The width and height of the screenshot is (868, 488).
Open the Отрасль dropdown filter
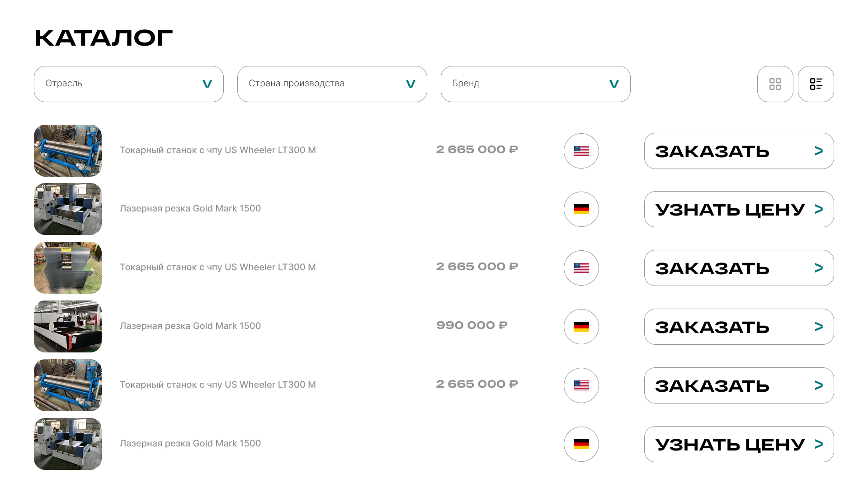tap(128, 84)
